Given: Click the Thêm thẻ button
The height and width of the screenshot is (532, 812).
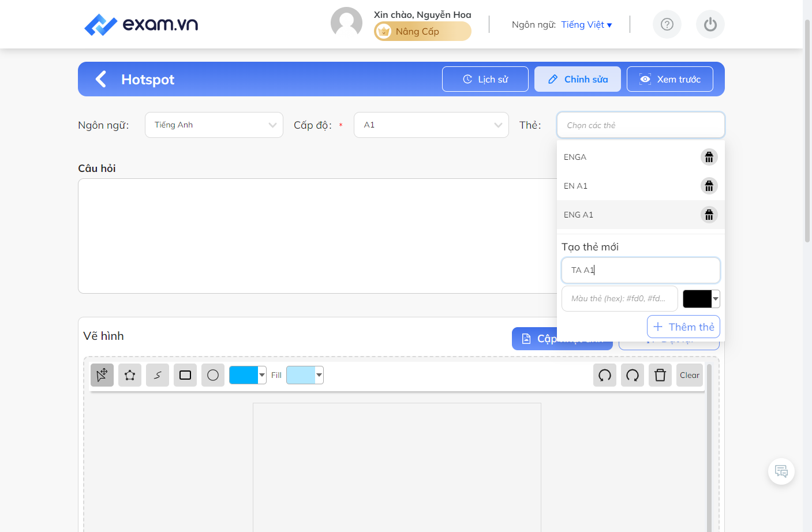Looking at the screenshot, I should pyautogui.click(x=683, y=327).
